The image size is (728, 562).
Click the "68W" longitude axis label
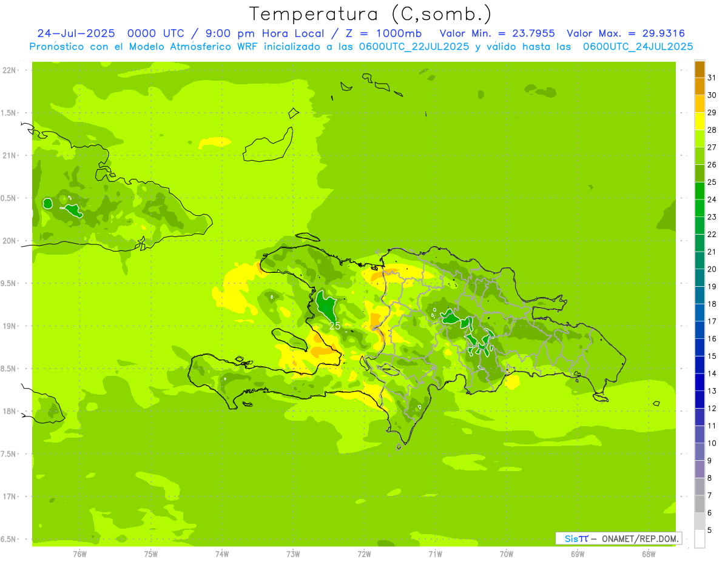649,554
